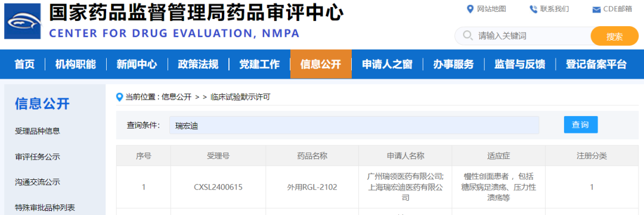Screen dimensions: 644x215
Task: Open CDE邮箱 link
Action: pos(617,9)
